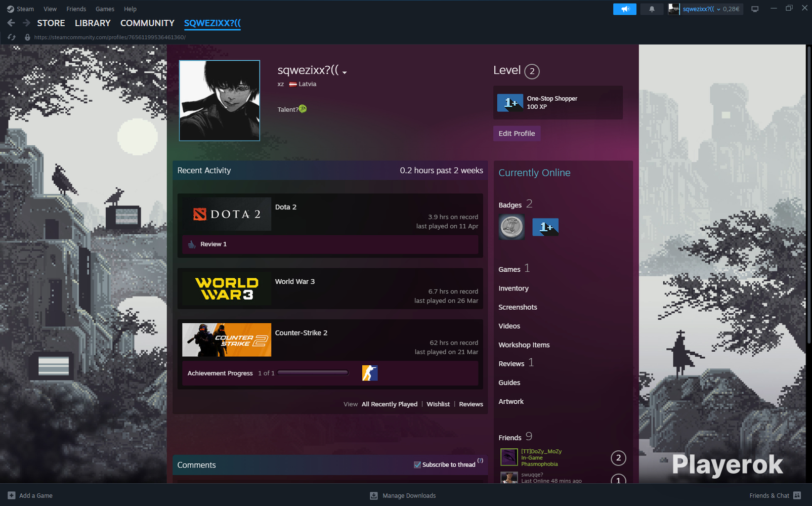Image resolution: width=812 pixels, height=506 pixels.
Task: Toggle the Subscribe to thread checkbox
Action: [417, 465]
